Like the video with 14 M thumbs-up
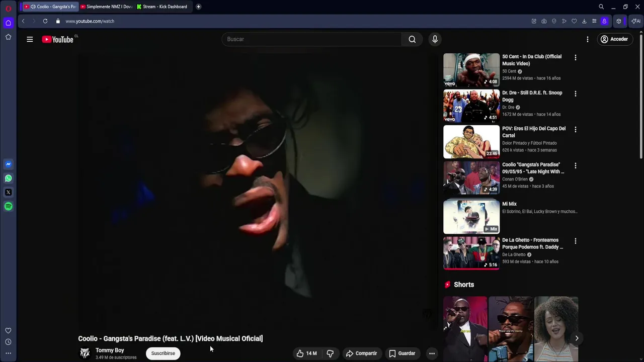This screenshot has width=644, height=362. [x=306, y=353]
